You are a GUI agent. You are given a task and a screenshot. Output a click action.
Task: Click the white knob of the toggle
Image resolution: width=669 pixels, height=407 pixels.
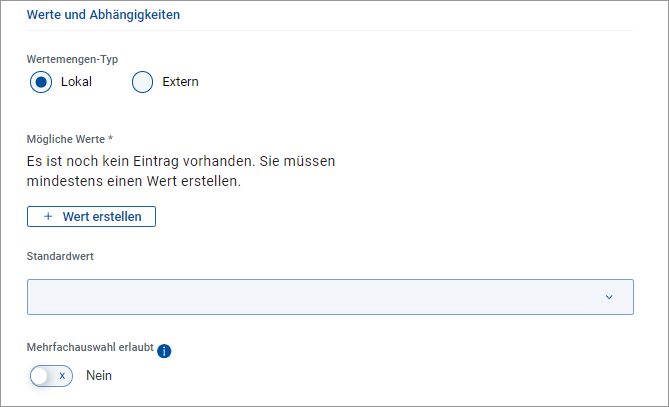coord(41,376)
